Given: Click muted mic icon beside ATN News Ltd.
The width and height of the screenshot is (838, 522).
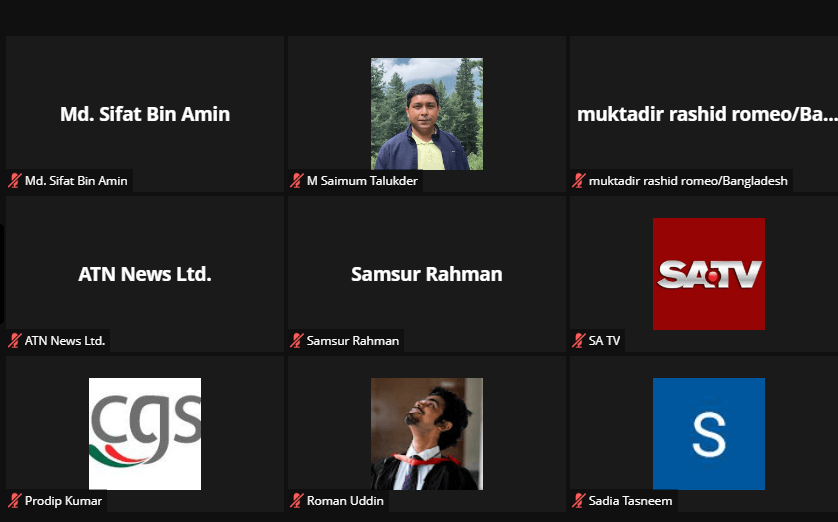Looking at the screenshot, I should [x=14, y=340].
